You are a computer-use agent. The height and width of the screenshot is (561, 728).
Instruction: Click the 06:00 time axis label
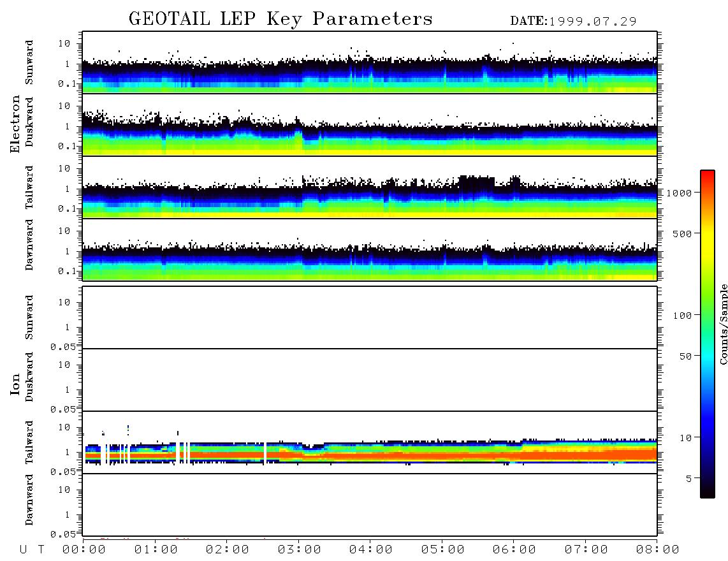pos(514,550)
